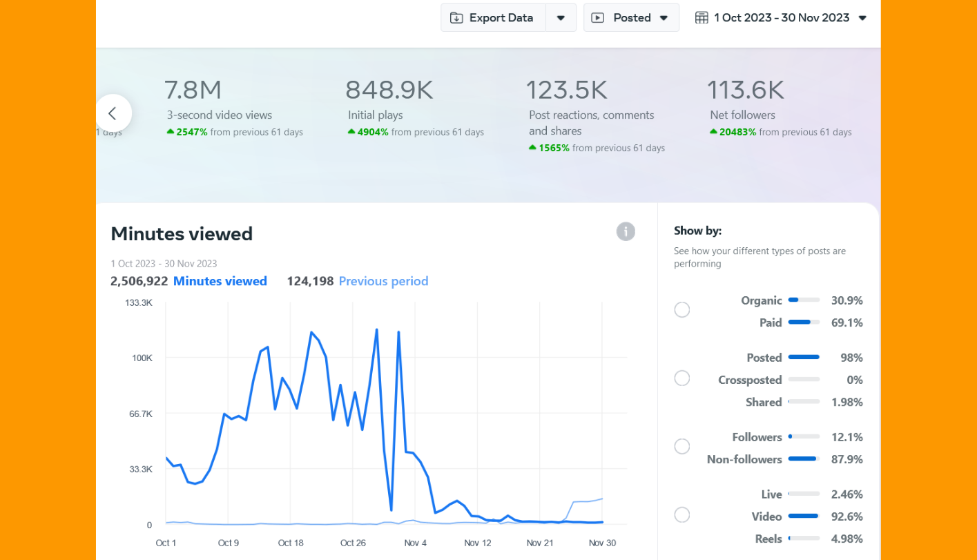Click the calendar icon in date range
The image size is (977, 560).
702,18
